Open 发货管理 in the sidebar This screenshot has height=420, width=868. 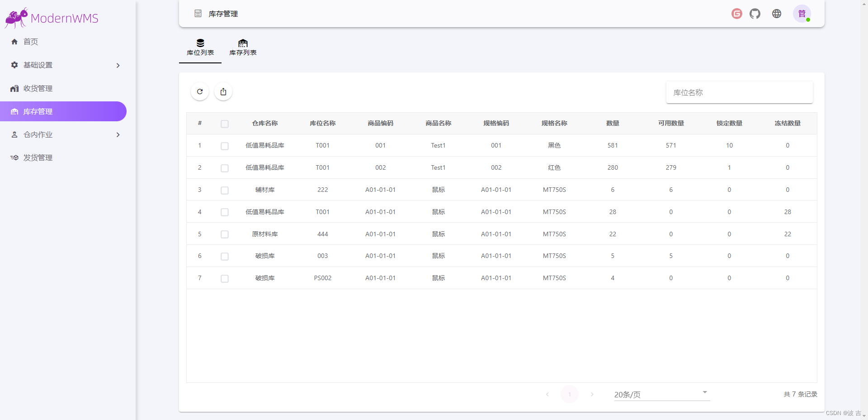tap(63, 157)
